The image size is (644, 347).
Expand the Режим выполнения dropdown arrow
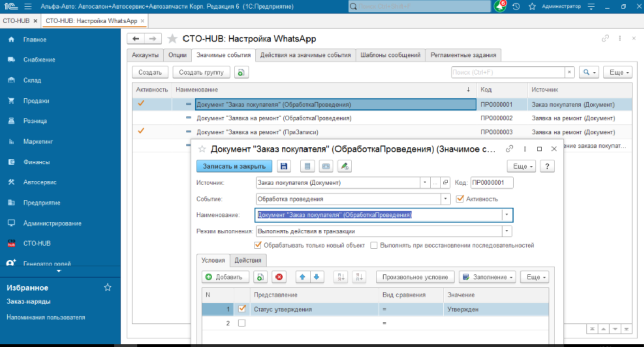pos(507,231)
